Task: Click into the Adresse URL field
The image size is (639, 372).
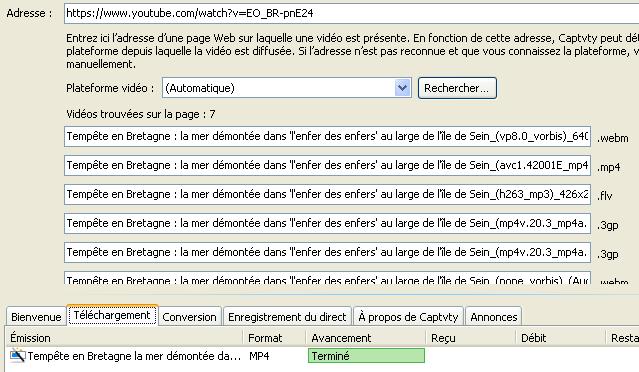Action: pos(351,13)
